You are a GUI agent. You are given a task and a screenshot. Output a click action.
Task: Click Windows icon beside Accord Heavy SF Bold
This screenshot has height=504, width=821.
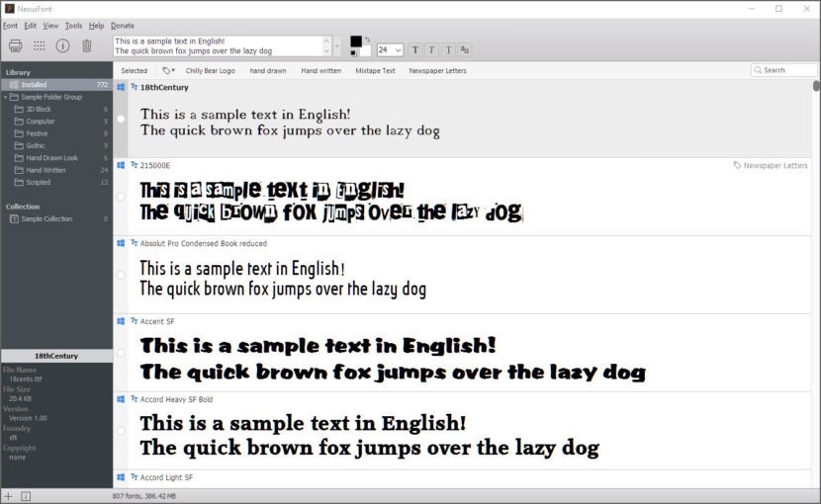(x=121, y=399)
